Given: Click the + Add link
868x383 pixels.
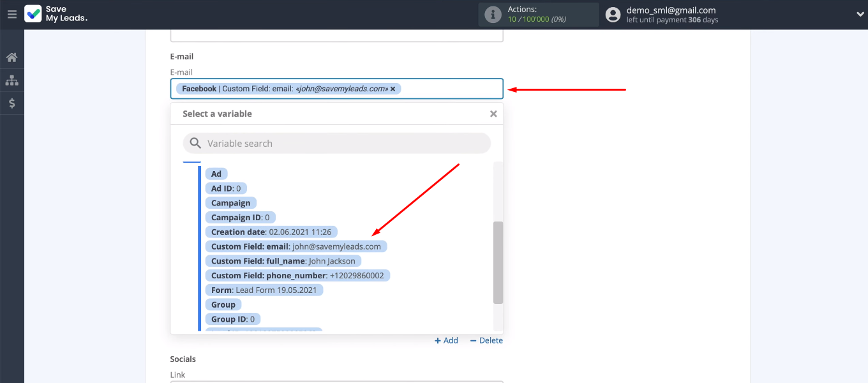Looking at the screenshot, I should pyautogui.click(x=446, y=341).
